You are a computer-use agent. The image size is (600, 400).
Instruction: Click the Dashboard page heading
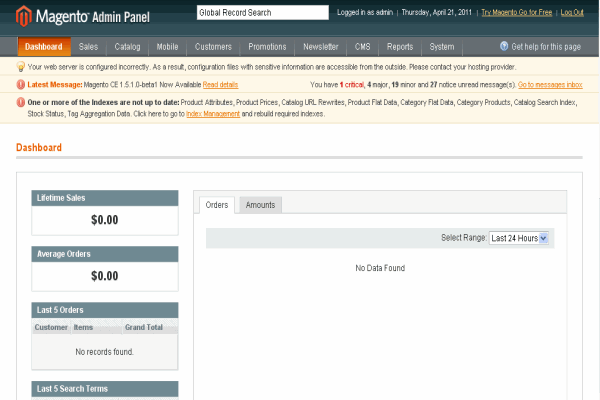point(39,147)
